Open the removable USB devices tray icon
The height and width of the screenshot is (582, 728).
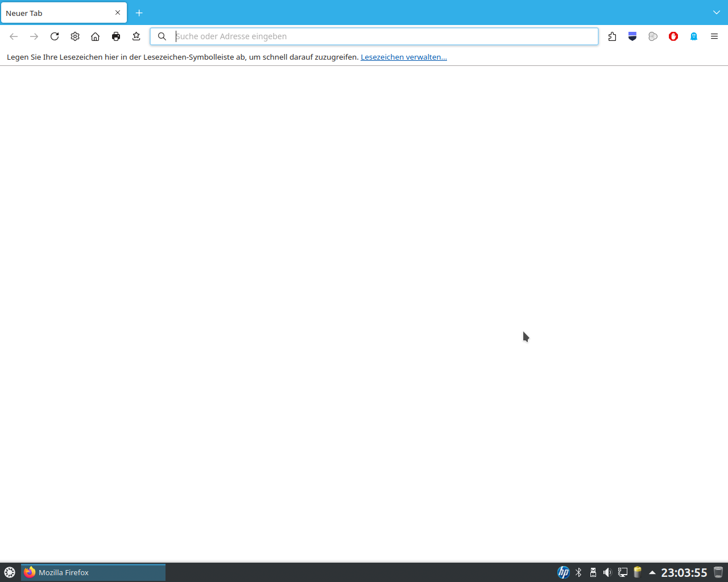[593, 572]
